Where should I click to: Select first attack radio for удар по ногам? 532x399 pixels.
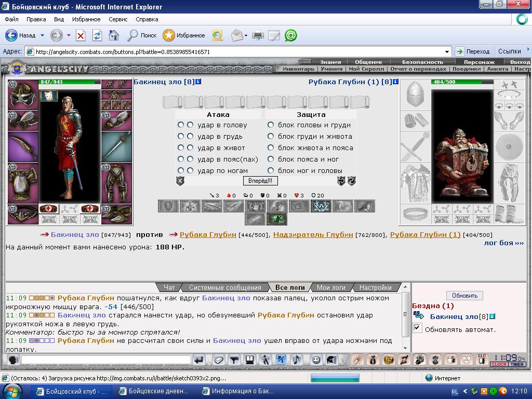[180, 170]
